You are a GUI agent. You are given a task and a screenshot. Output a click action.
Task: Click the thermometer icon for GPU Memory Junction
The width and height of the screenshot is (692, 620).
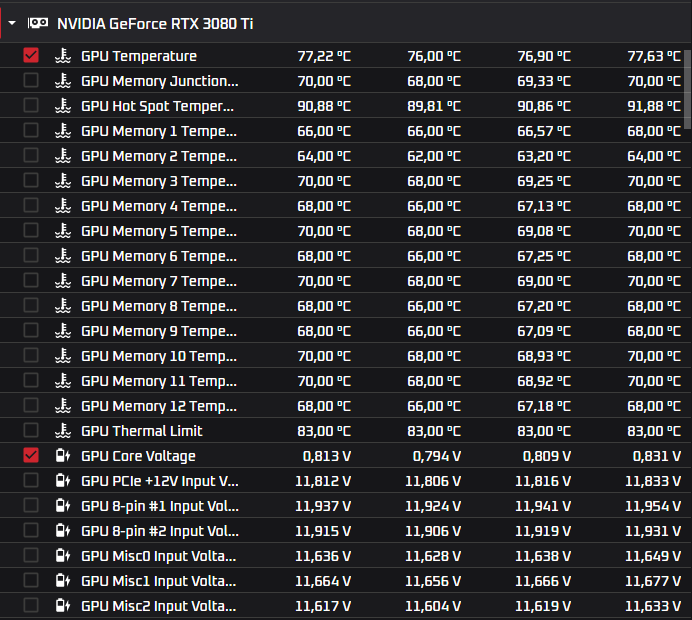(63, 81)
